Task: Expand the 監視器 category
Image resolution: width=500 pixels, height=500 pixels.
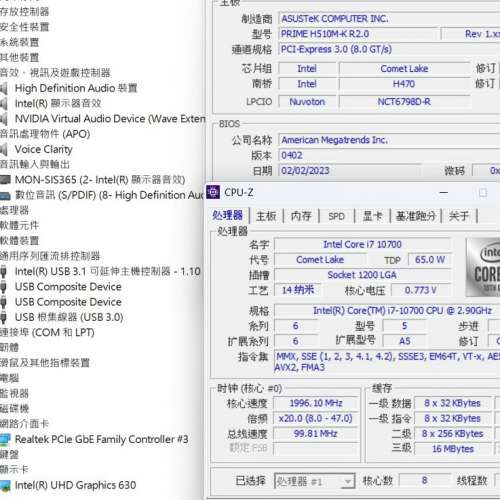Action: point(14,394)
